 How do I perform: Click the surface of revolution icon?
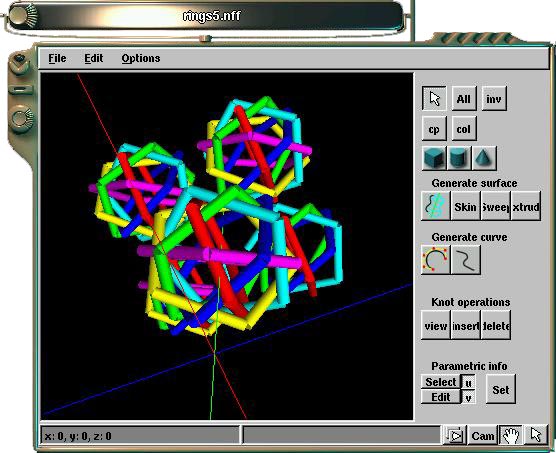436,206
